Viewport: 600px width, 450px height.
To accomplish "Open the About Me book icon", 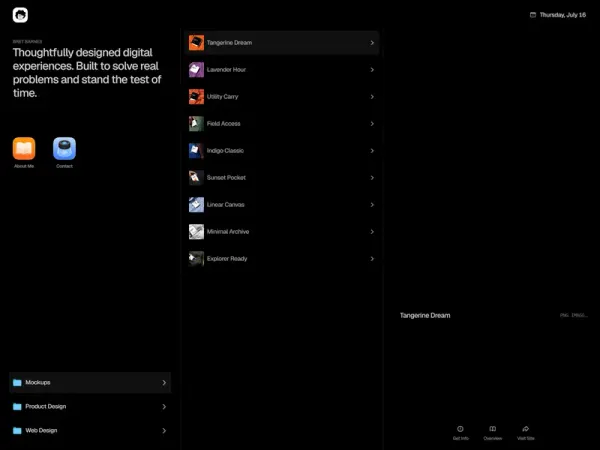I will click(x=24, y=148).
